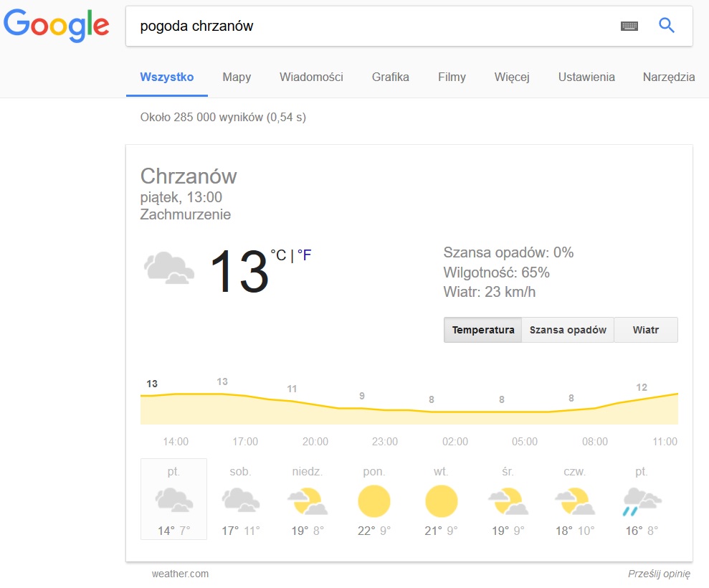This screenshot has width=709, height=588.
Task: Open the weather.com source link
Action: pyautogui.click(x=180, y=574)
